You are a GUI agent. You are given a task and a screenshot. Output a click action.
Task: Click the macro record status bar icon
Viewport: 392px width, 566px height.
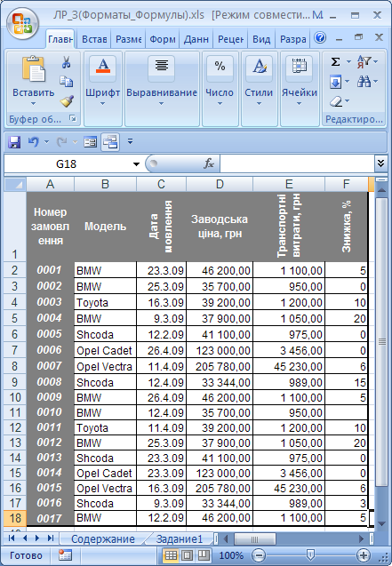(66, 554)
